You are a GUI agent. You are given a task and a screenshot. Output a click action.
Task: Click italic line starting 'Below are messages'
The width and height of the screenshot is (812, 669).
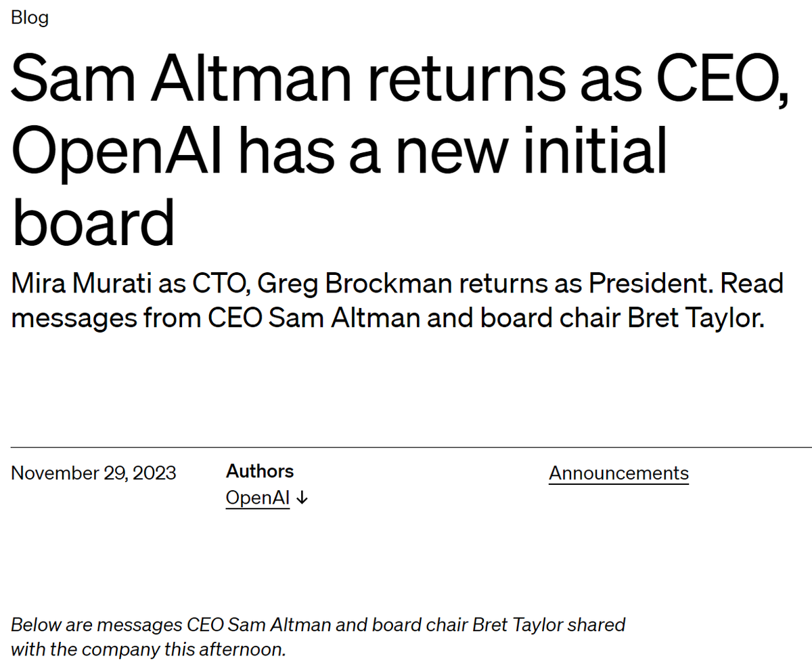coord(318,624)
